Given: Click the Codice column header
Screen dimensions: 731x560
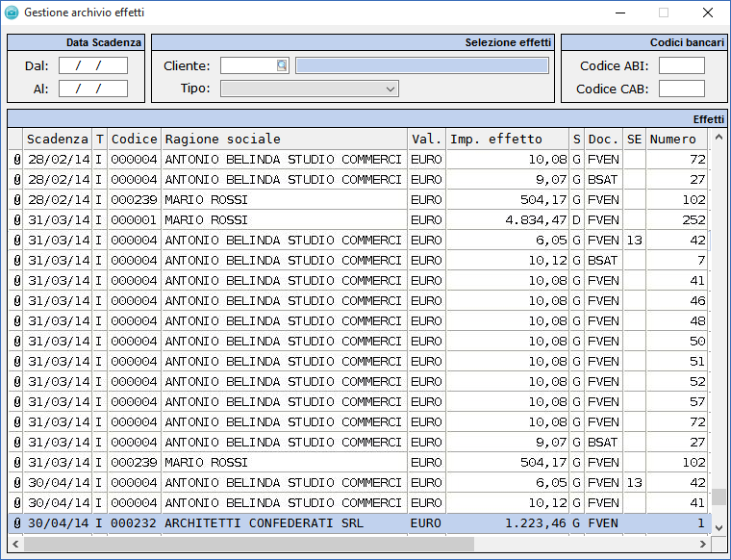Looking at the screenshot, I should (135, 139).
